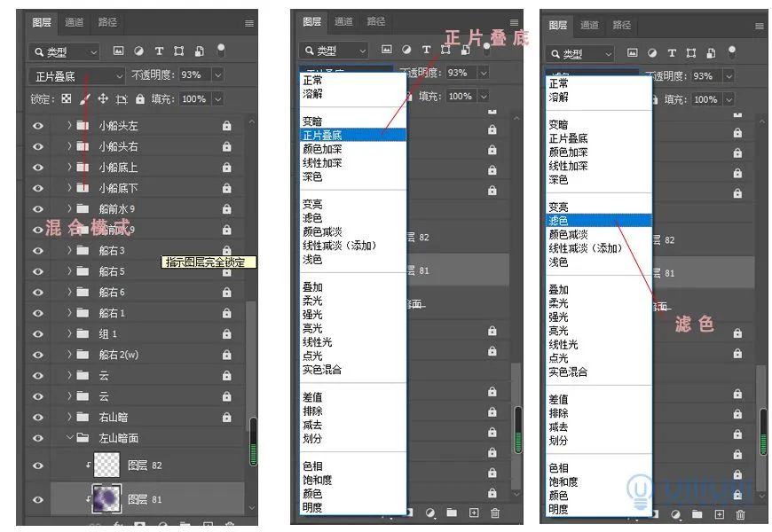Click delete layer trash icon at right panel bottom
This screenshot has height=532, width=772.
click(740, 515)
